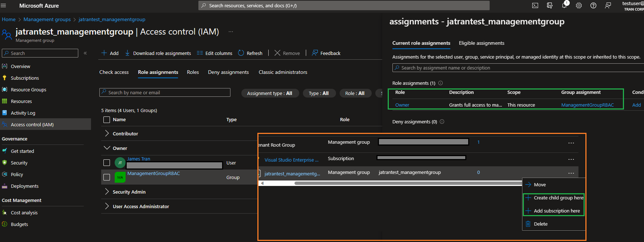Open the help question mark icon
The image size is (644, 242).
coord(593,5)
